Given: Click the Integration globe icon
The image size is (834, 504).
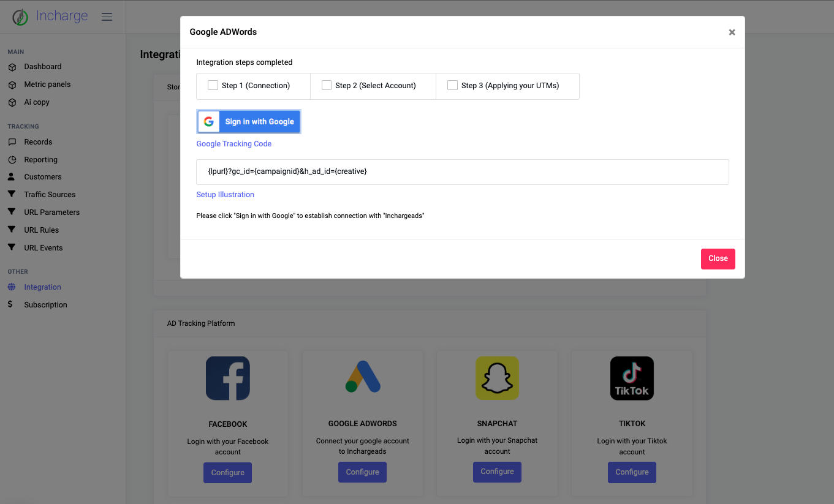Looking at the screenshot, I should 11,287.
